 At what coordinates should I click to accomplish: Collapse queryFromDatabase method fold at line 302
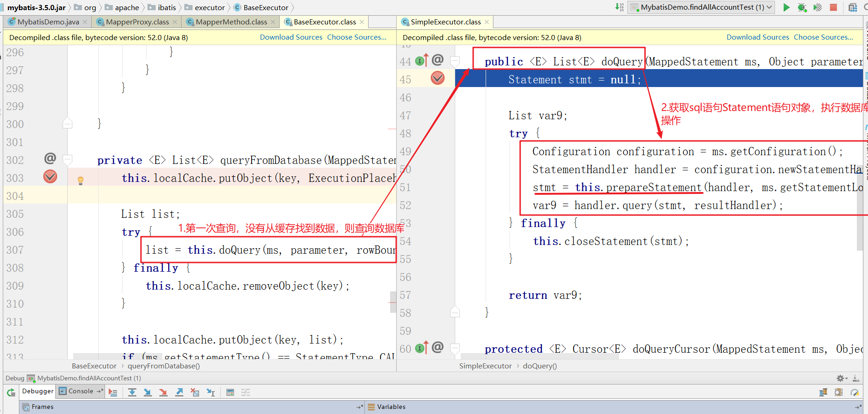tap(68, 160)
